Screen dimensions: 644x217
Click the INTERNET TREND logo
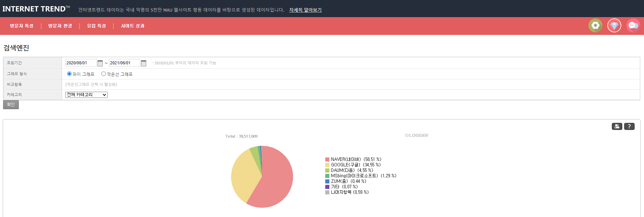tap(36, 9)
